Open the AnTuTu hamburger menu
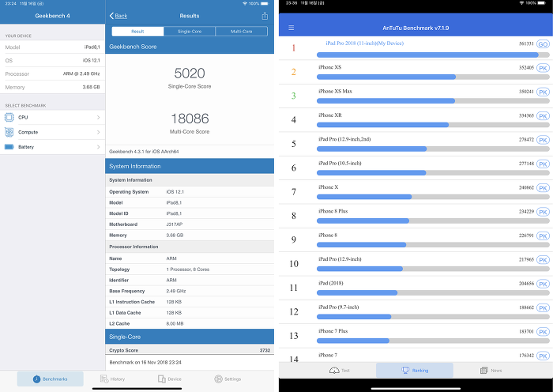This screenshot has width=553, height=392. tap(292, 28)
